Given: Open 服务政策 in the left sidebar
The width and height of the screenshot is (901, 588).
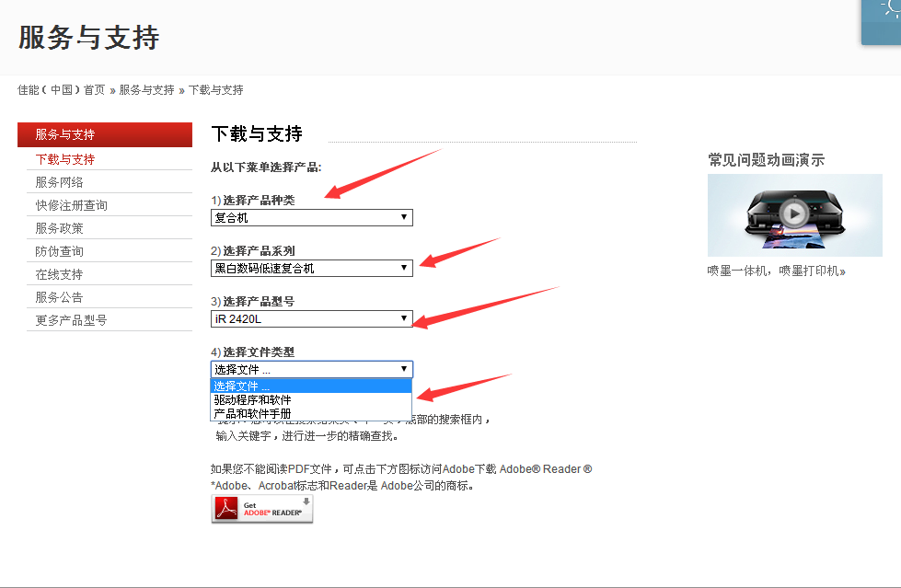Looking at the screenshot, I should (x=59, y=228).
